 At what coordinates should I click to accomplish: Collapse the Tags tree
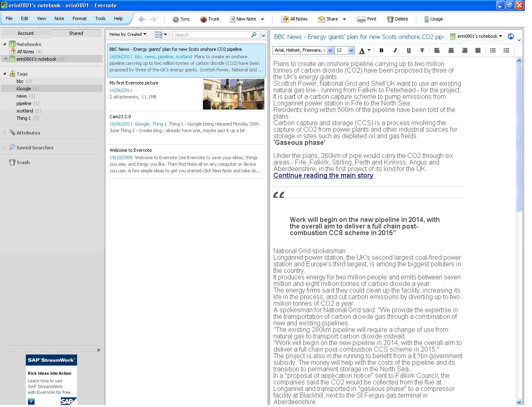tap(5, 74)
